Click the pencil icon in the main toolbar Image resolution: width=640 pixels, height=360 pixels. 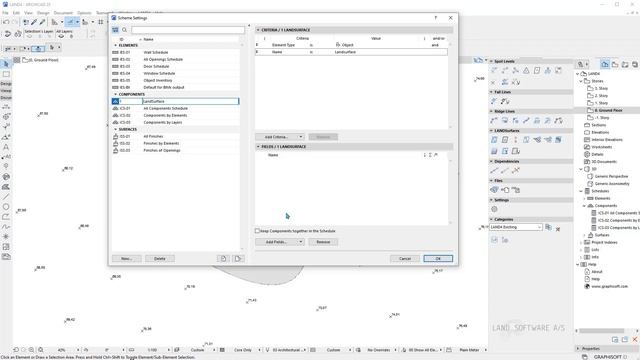[34, 22]
